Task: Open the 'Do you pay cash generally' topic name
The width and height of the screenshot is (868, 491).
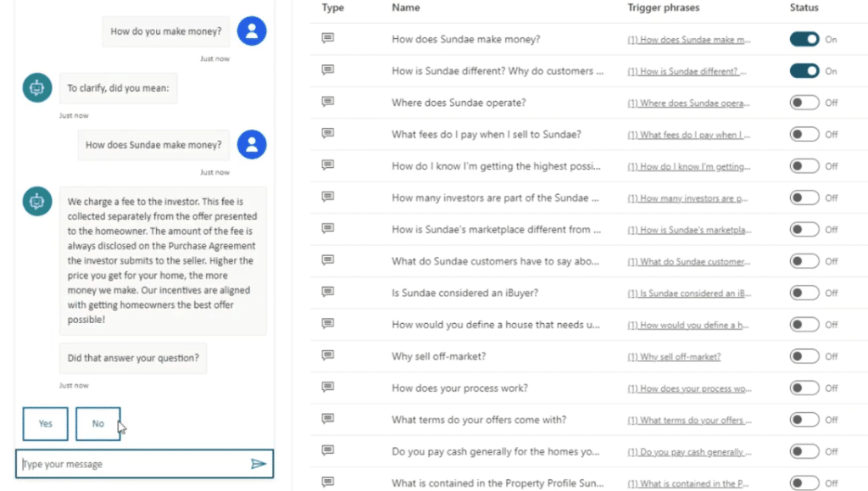Action: click(x=495, y=451)
